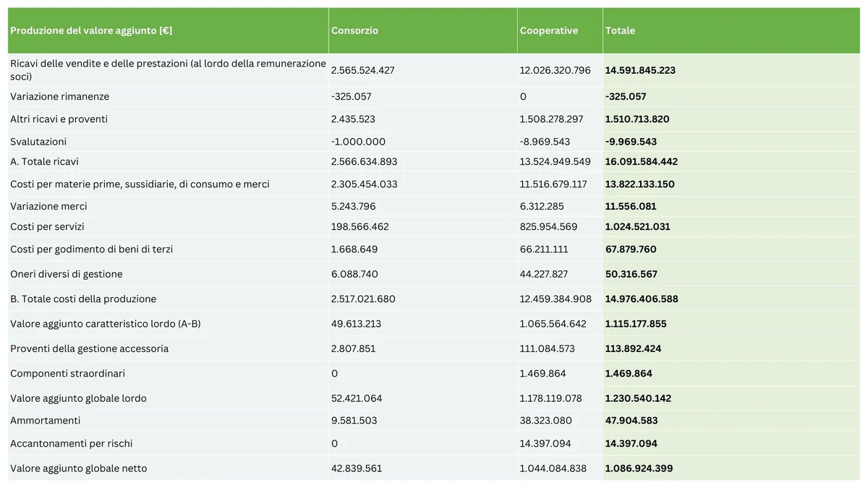Select the 'Oneri diversi di gestione' label

coord(66,274)
